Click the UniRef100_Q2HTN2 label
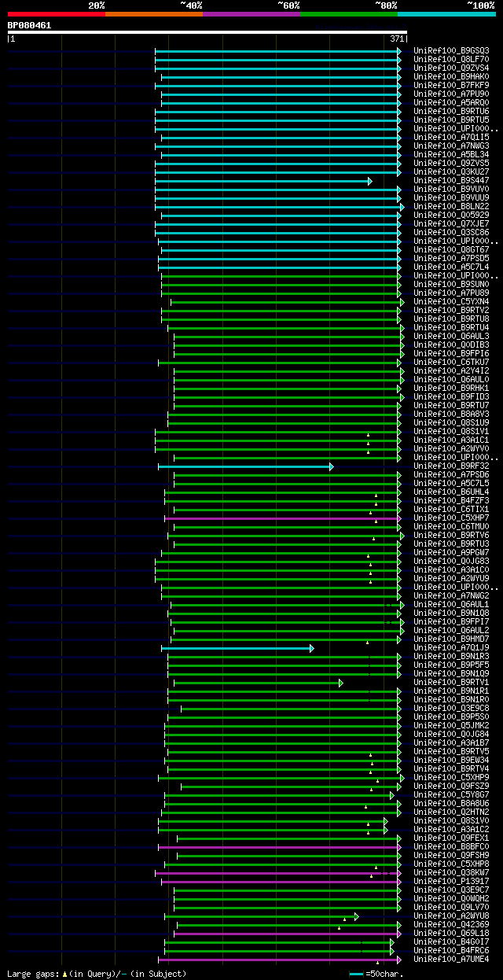This screenshot has height=980, width=503. click(452, 812)
